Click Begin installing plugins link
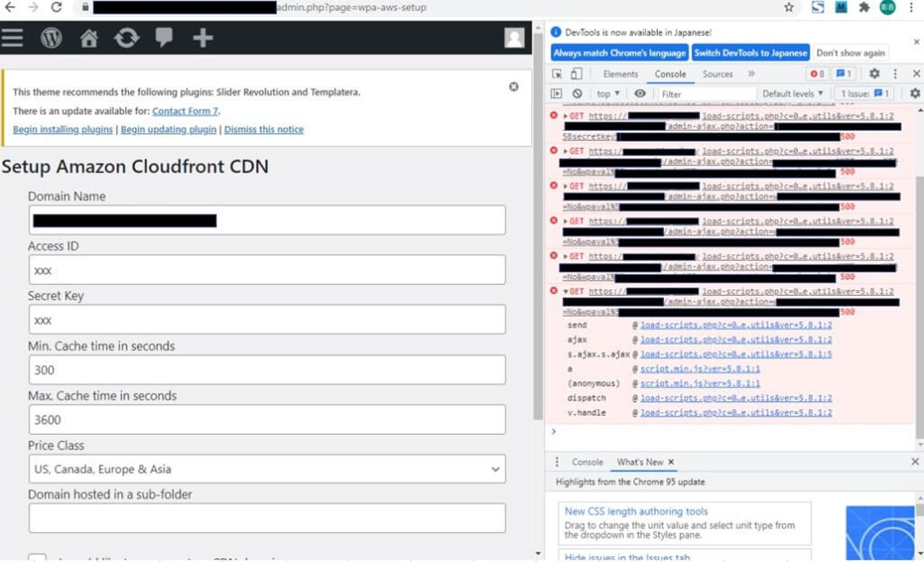The image size is (924, 562). click(x=63, y=130)
